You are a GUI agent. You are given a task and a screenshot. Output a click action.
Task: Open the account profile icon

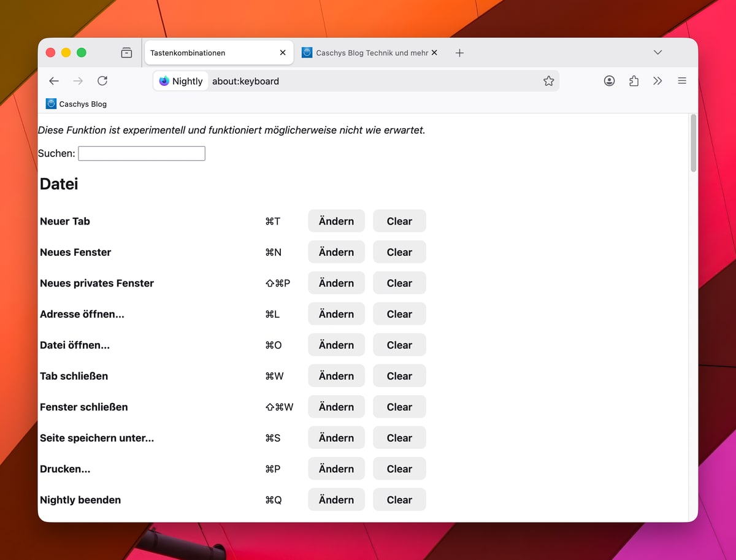pos(609,81)
